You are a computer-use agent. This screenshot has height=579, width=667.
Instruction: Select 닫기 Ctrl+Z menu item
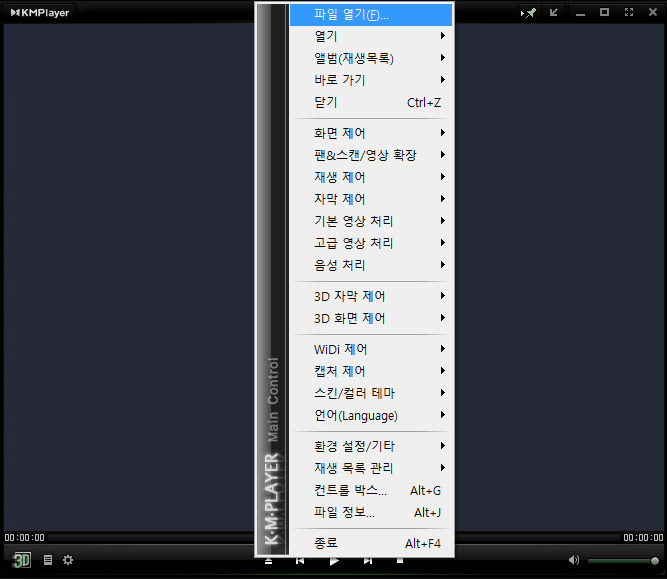pos(371,102)
